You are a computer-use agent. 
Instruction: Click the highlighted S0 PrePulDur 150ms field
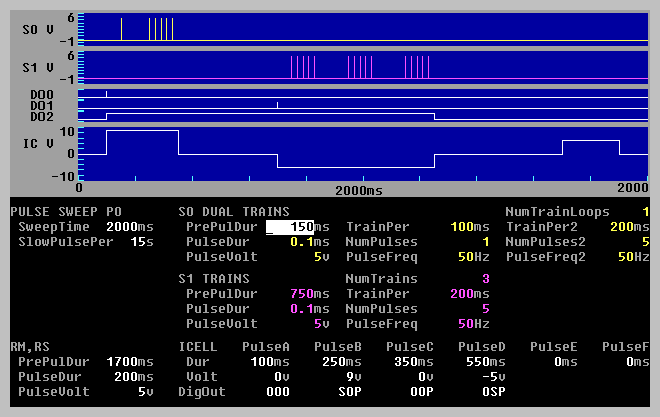click(296, 227)
